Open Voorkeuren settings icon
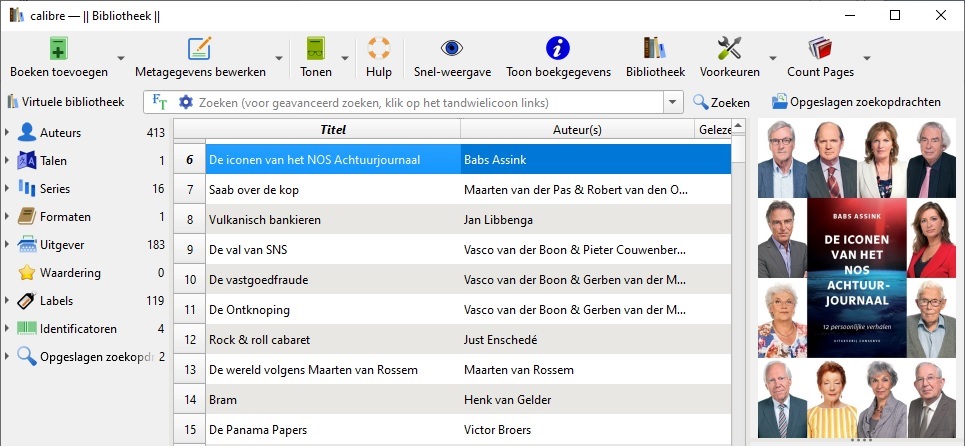 tap(729, 48)
